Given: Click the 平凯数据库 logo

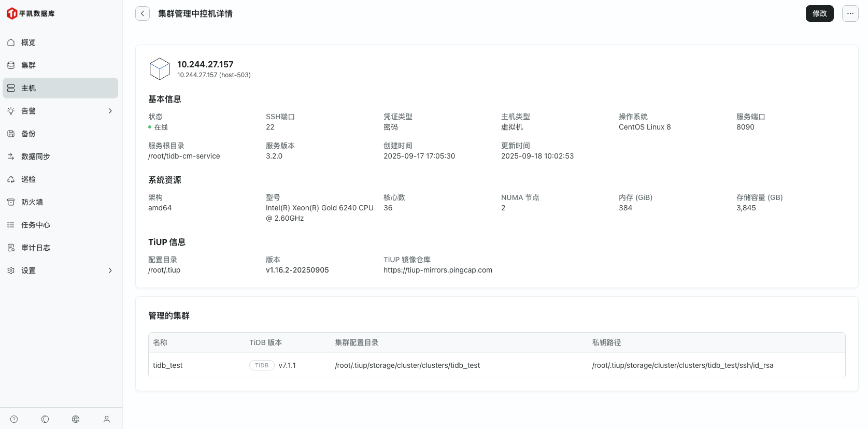Looking at the screenshot, I should click(31, 13).
